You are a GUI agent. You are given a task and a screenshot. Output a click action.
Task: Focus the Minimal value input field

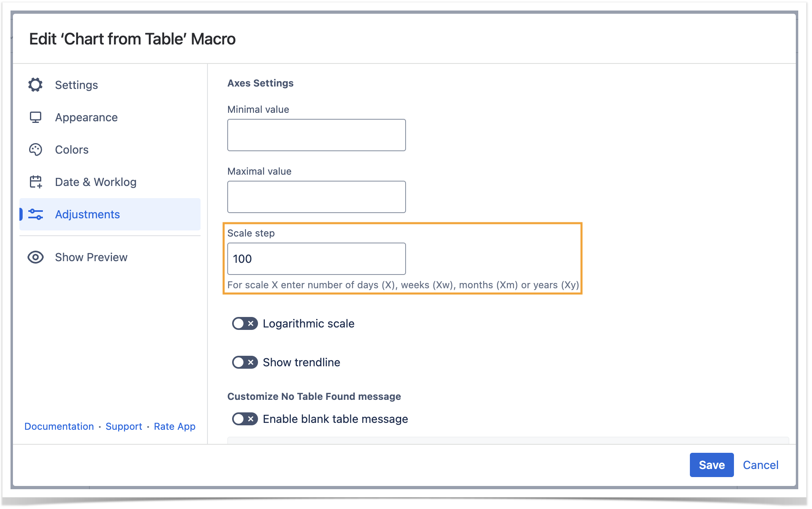point(316,135)
